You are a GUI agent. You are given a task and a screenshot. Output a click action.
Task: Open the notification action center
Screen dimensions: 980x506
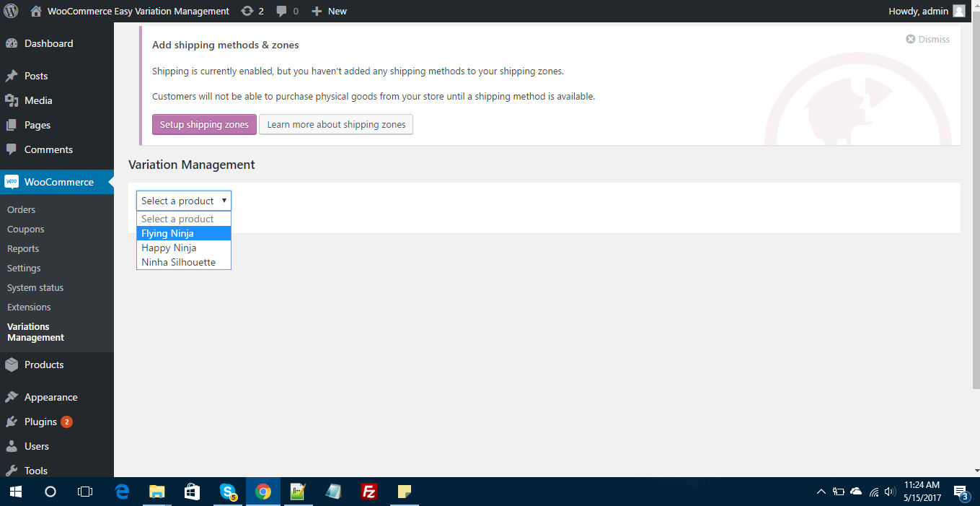(961, 492)
